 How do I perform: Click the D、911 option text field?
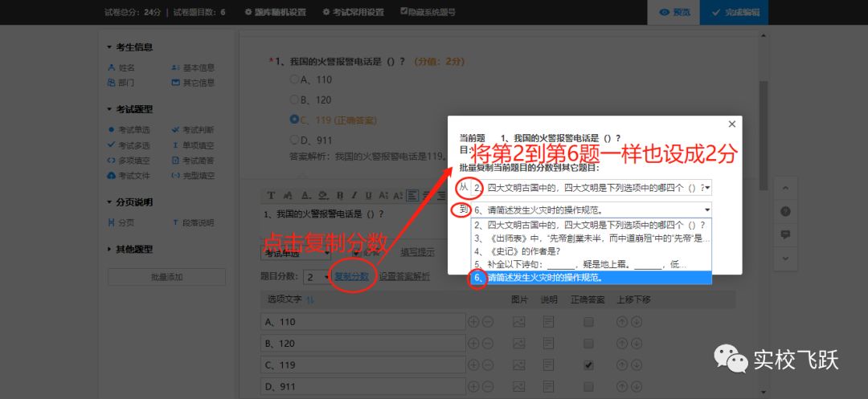pos(363,385)
